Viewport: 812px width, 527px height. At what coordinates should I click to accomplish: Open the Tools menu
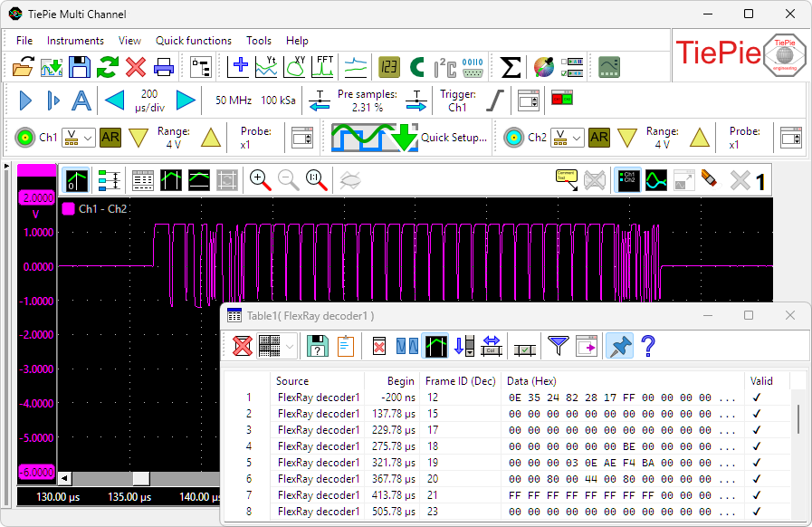[258, 41]
